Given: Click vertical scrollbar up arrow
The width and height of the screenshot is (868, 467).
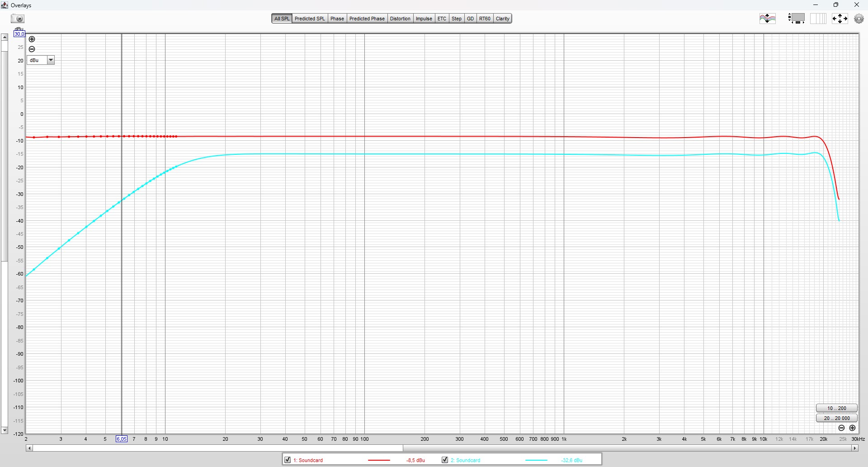Looking at the screenshot, I should [x=5, y=37].
